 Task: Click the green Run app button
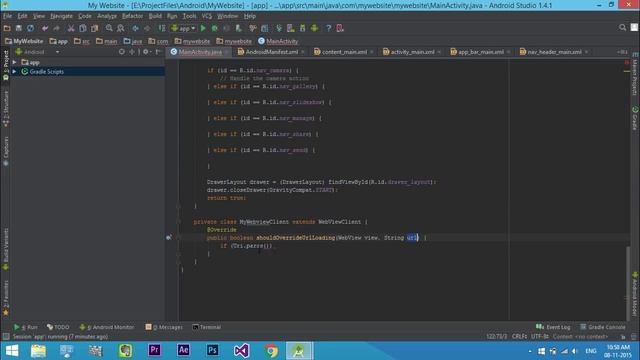[x=203, y=28]
